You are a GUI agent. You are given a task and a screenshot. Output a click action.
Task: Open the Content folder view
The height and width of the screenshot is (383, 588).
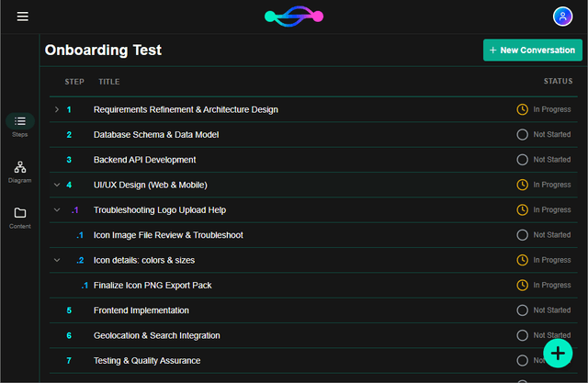point(20,218)
